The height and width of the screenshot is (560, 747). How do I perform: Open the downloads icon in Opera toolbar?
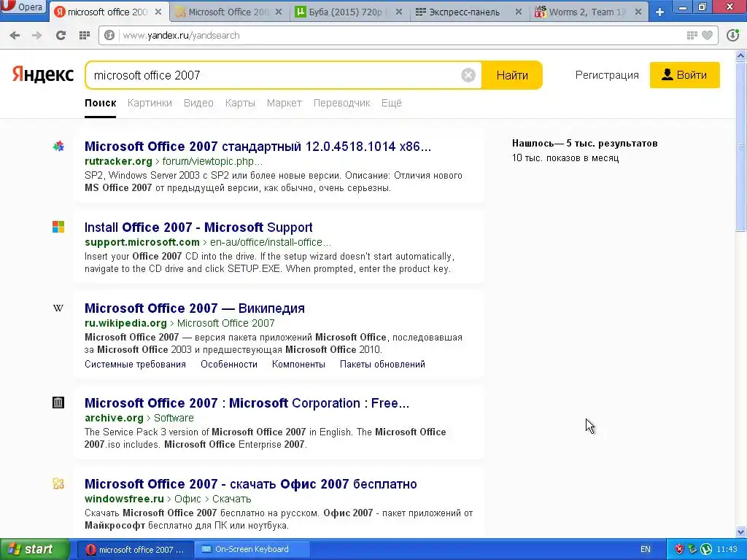732,35
